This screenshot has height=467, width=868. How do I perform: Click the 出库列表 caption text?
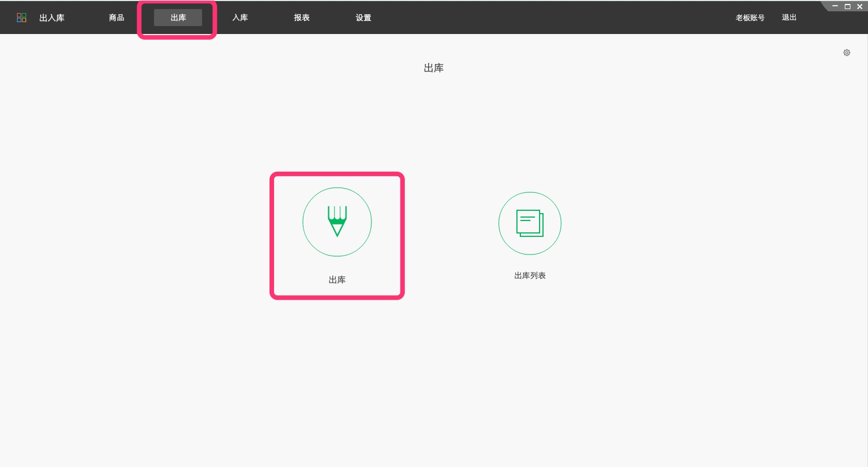tap(529, 275)
